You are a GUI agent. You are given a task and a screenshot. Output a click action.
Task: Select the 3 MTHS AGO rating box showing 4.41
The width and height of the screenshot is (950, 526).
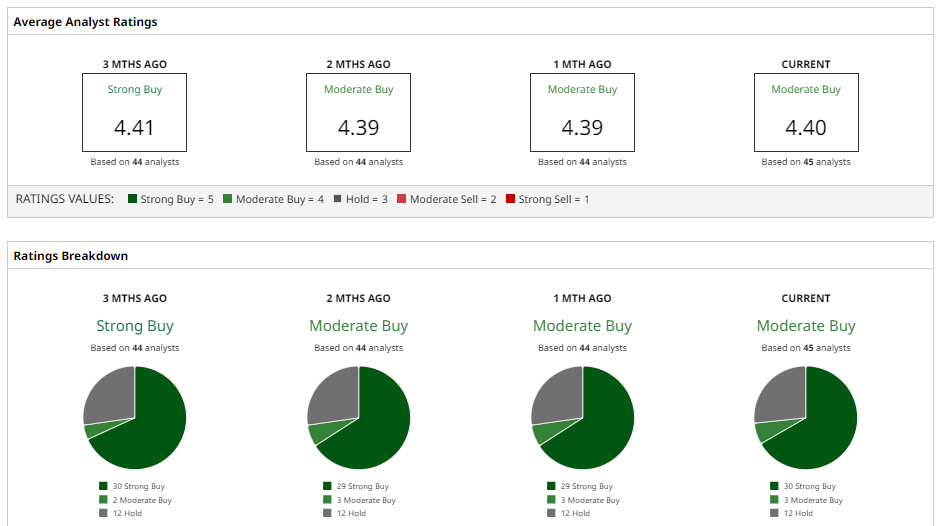135,112
